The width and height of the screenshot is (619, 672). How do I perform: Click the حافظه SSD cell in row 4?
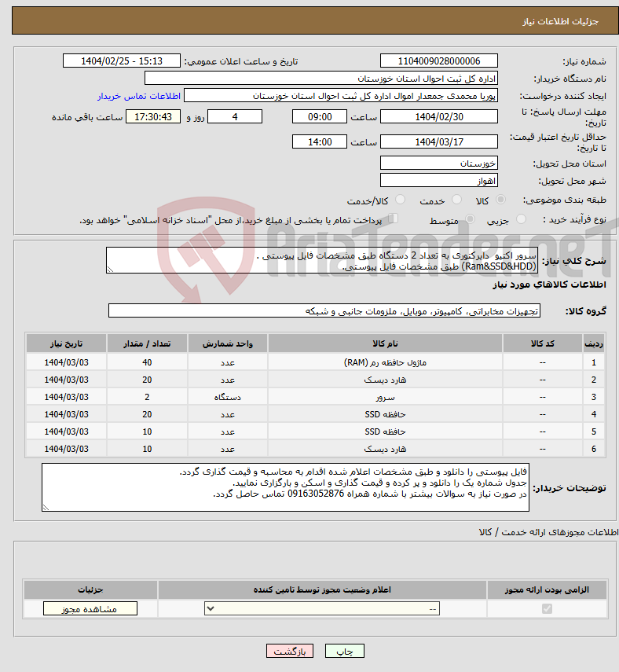point(385,414)
